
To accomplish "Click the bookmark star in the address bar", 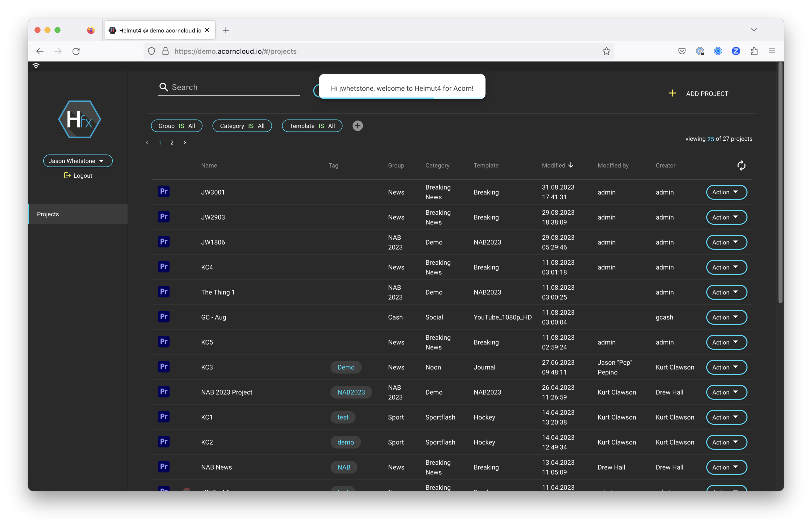I will tap(606, 51).
